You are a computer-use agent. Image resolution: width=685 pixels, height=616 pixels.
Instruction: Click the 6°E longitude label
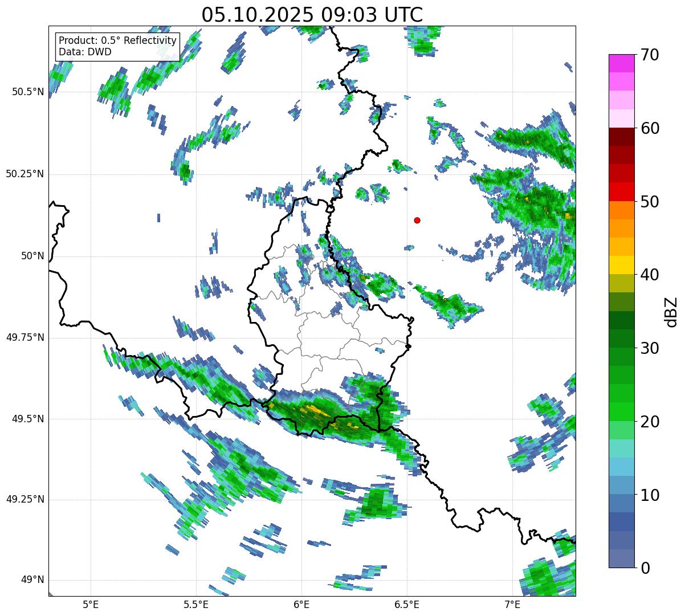pos(301,604)
